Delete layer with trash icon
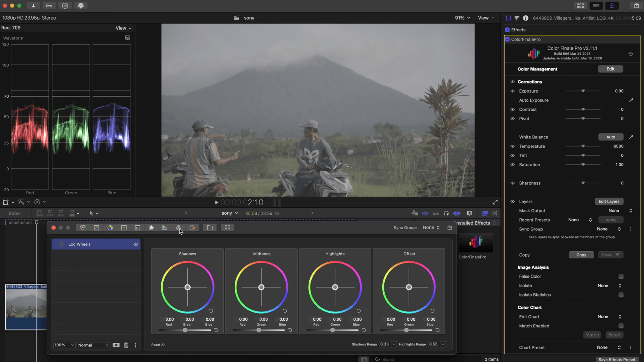 tap(126, 345)
